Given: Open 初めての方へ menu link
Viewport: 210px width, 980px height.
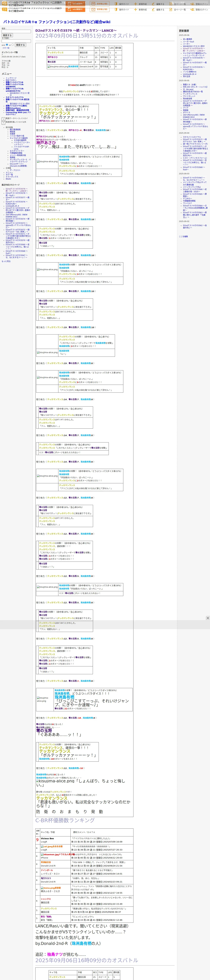Looking at the screenshot, I should 11,80.
